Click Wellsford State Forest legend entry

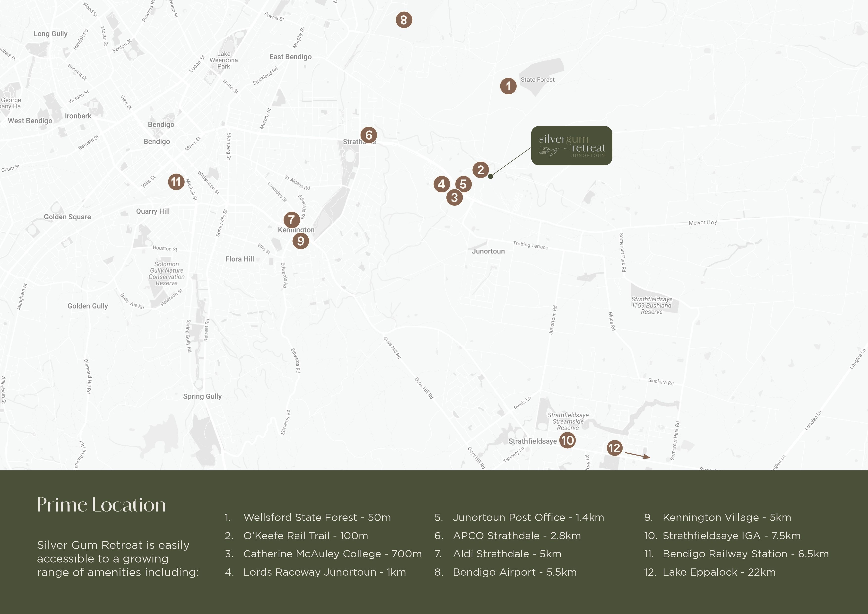coord(317,517)
